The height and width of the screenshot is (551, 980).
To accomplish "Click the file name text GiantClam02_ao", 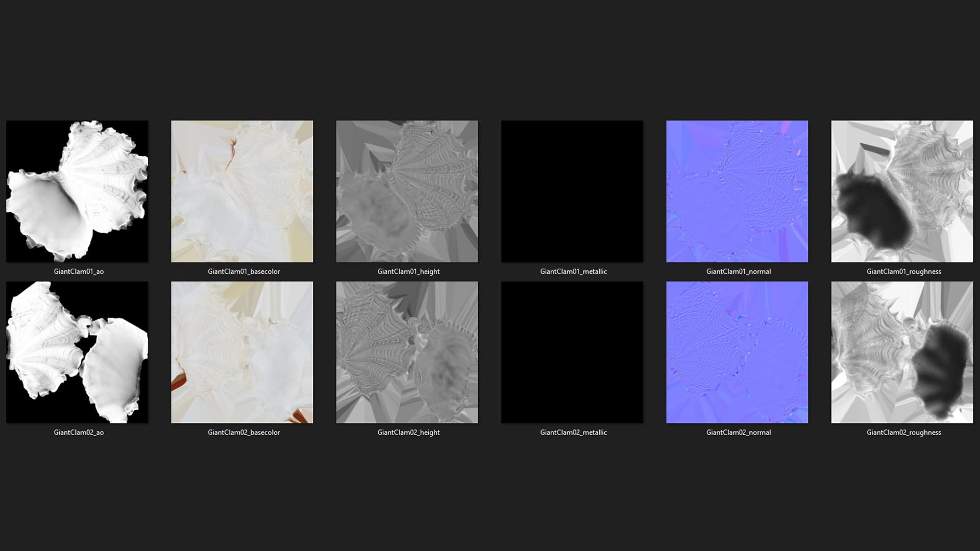I will (79, 432).
